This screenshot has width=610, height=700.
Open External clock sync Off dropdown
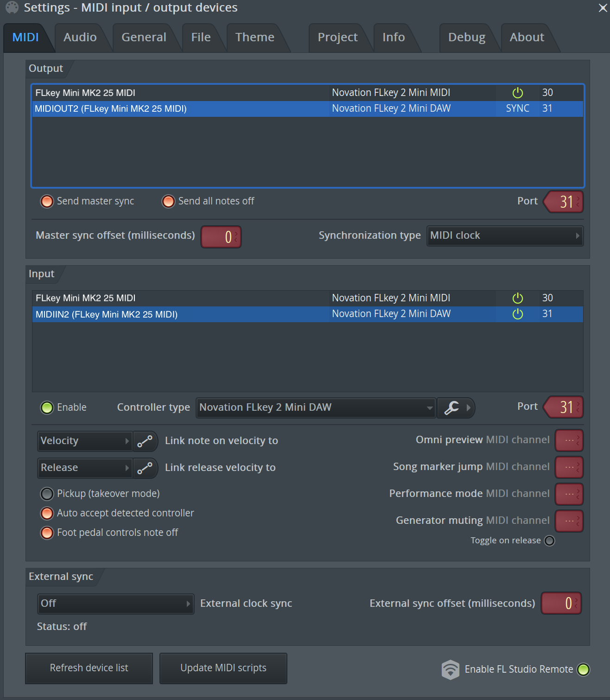[x=115, y=604]
